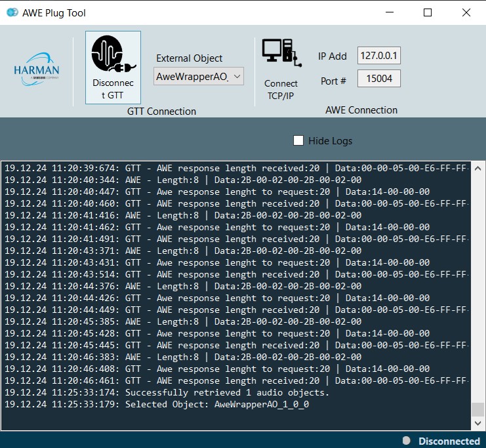Click the log scrollbar thumb
Screen dimensions: 486x448
(x=477, y=409)
